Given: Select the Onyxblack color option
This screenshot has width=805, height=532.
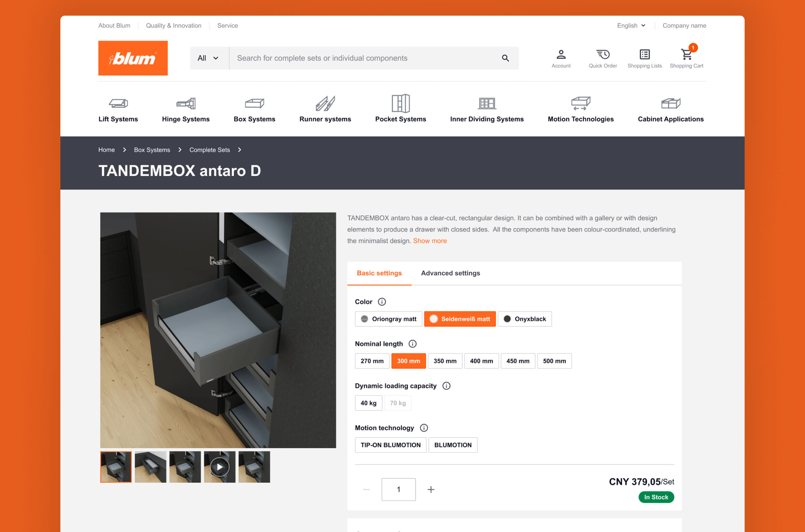Looking at the screenshot, I should (524, 319).
